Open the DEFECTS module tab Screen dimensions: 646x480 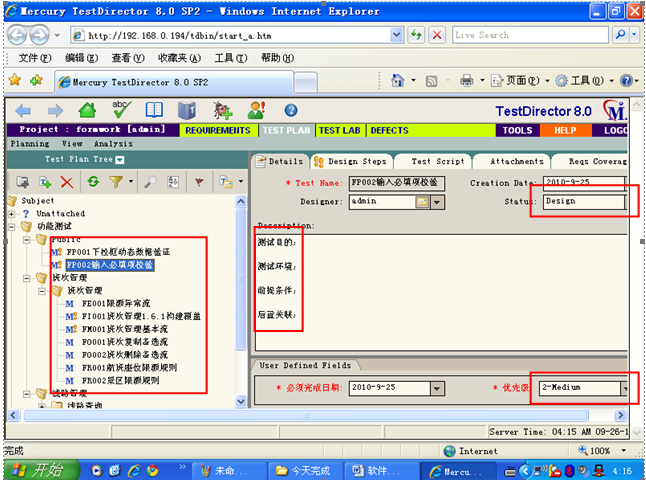pyautogui.click(x=389, y=130)
